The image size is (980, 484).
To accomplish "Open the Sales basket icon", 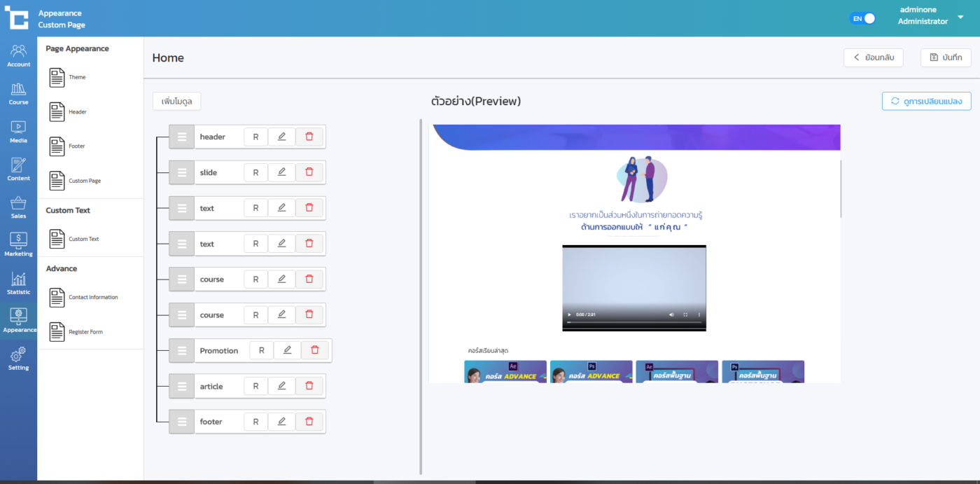I will (19, 207).
